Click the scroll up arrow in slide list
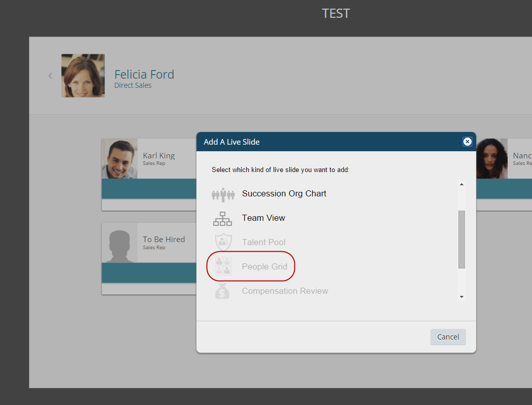Screen dimensions: 532x405 [x=461, y=184]
